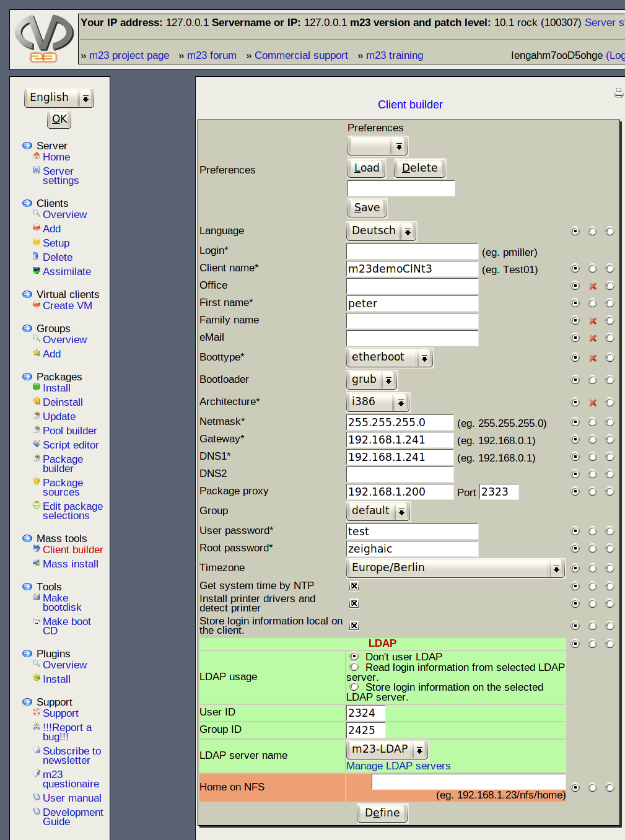Toggle the Get system time by NTP checkbox

tap(354, 586)
